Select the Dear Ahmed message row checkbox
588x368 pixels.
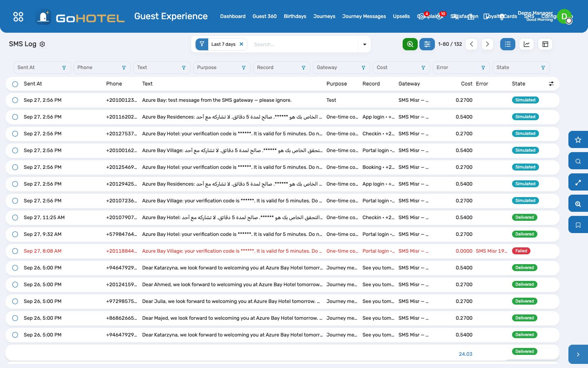click(15, 285)
